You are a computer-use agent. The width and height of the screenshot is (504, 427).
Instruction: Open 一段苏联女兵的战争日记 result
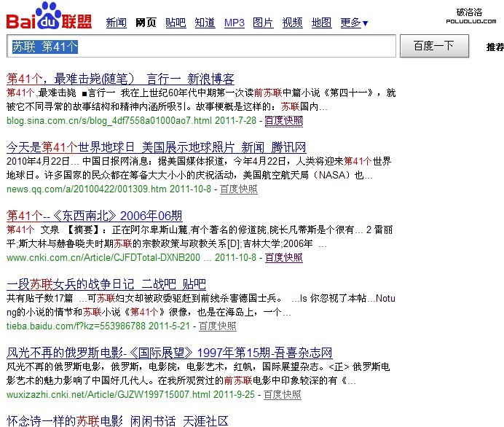point(106,284)
